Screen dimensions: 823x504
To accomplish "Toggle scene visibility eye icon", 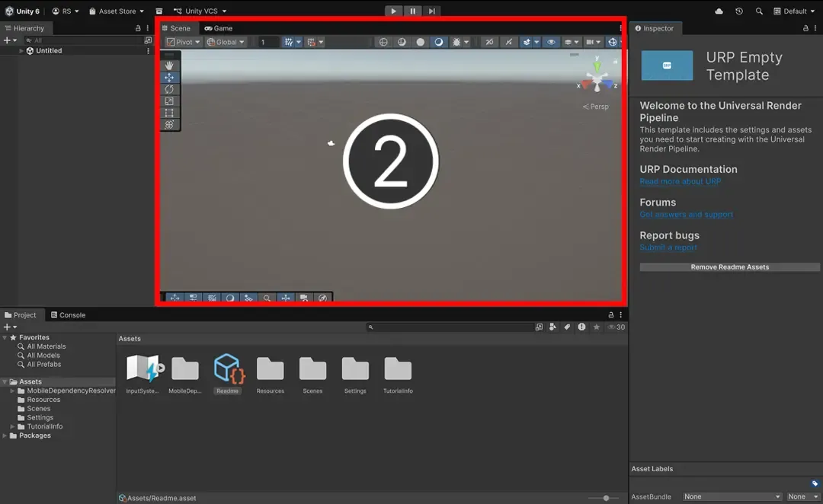I will (552, 42).
